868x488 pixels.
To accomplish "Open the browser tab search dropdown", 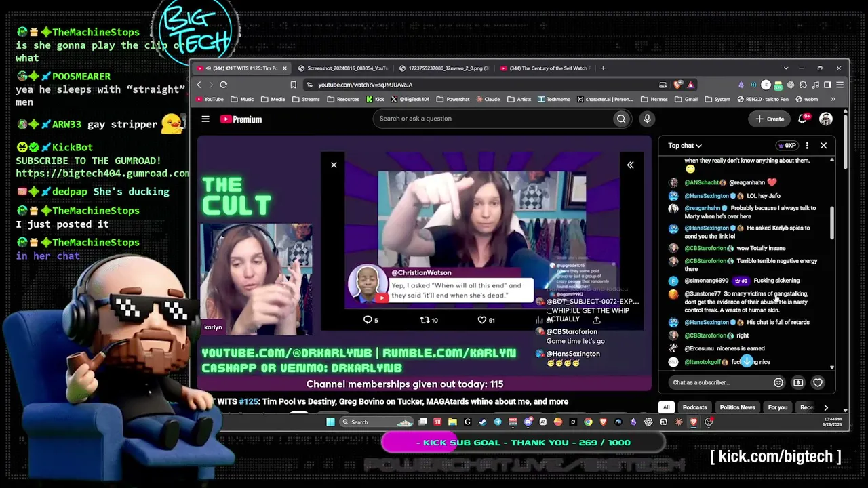I will [786, 68].
